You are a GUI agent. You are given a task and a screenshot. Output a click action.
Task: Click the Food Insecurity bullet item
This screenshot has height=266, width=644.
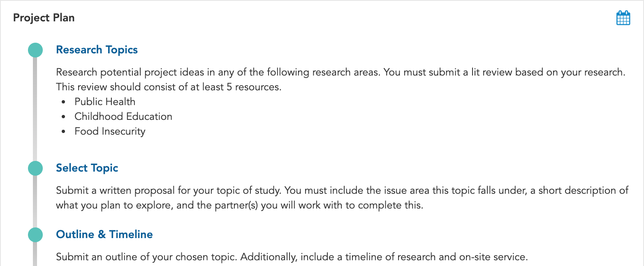(x=110, y=131)
